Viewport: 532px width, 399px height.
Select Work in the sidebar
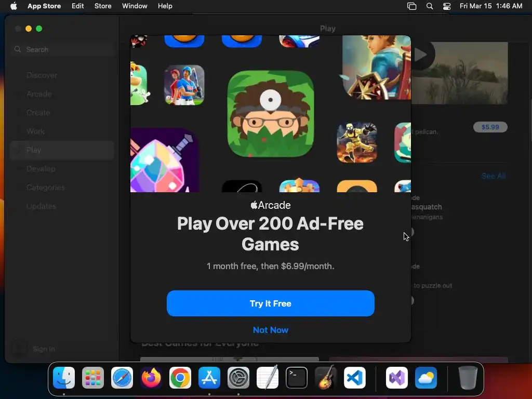coord(62,131)
